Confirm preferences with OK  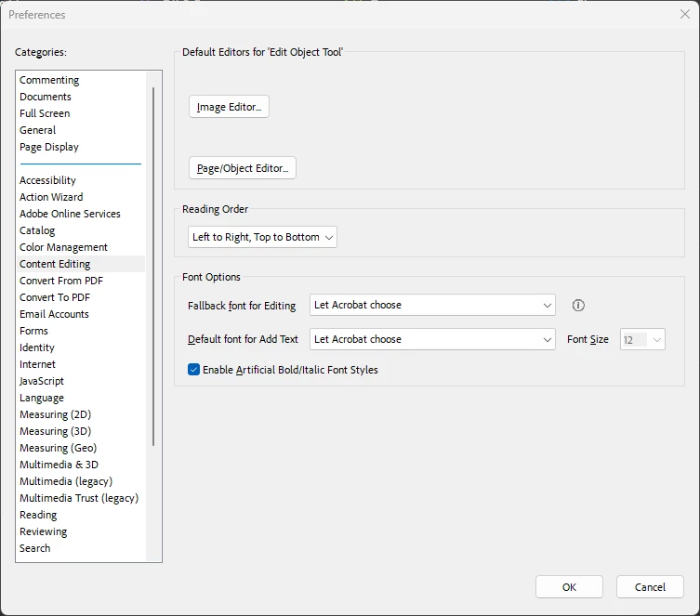point(569,587)
